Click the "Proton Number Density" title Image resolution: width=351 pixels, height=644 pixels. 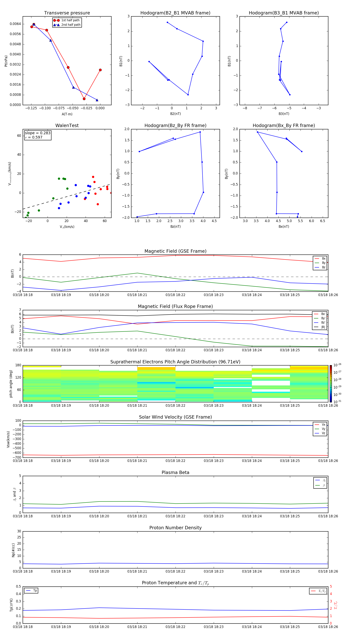point(175,528)
